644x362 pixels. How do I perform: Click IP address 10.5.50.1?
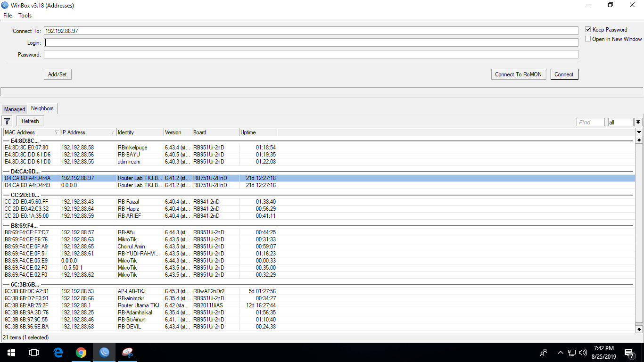[72, 268]
